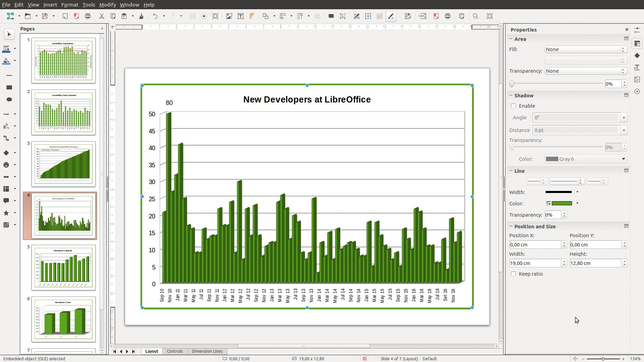The width and height of the screenshot is (644, 362).
Task: Click the Position X input field
Action: pyautogui.click(x=535, y=245)
